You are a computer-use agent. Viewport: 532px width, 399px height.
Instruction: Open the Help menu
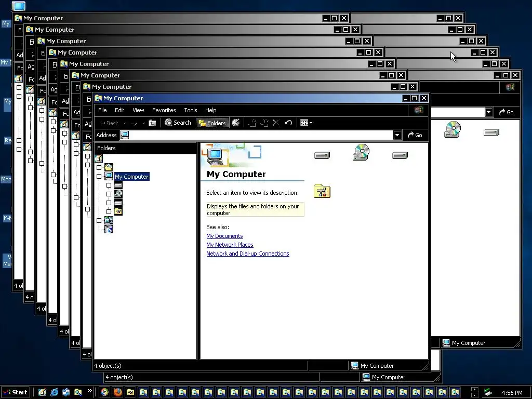[211, 110]
